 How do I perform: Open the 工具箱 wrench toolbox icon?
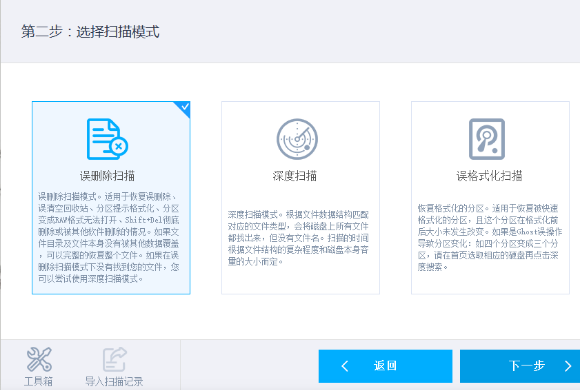(x=39, y=359)
